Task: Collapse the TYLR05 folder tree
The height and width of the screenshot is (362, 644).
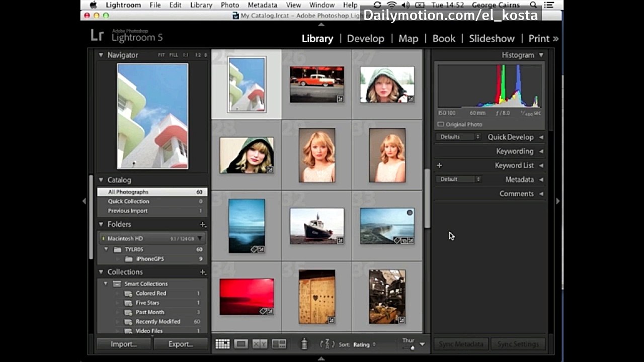Action: (x=106, y=249)
